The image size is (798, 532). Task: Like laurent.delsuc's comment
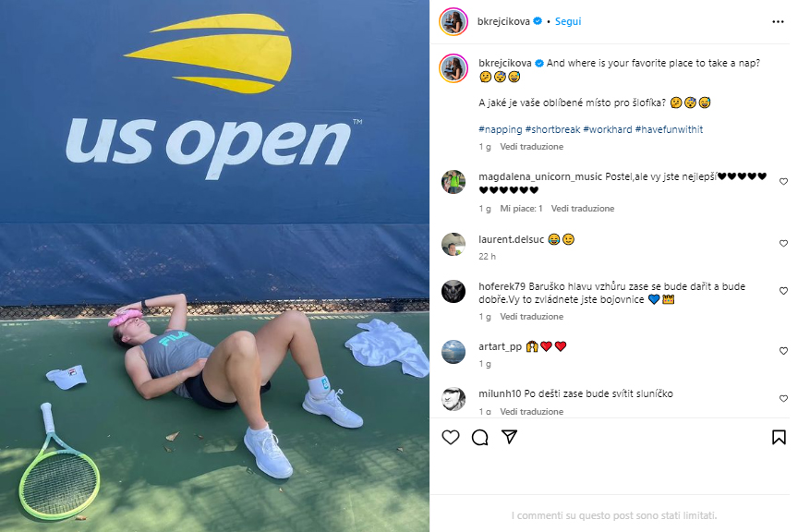[783, 244]
